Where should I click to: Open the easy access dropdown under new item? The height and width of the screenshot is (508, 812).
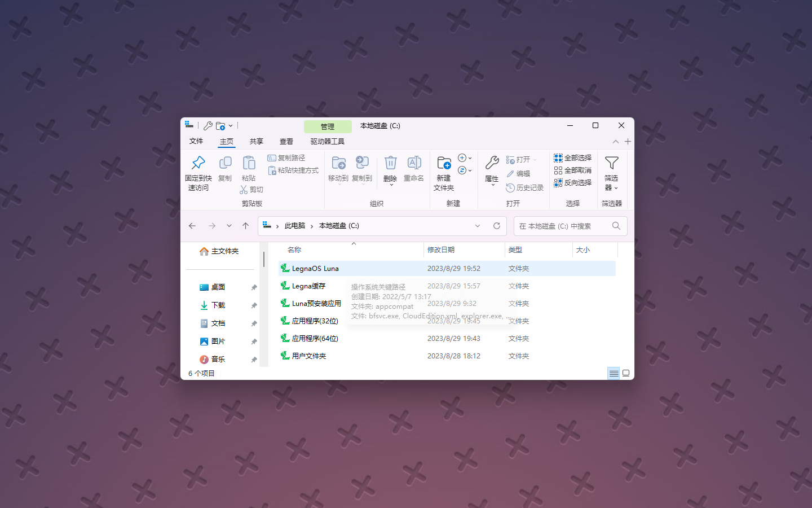pyautogui.click(x=465, y=170)
